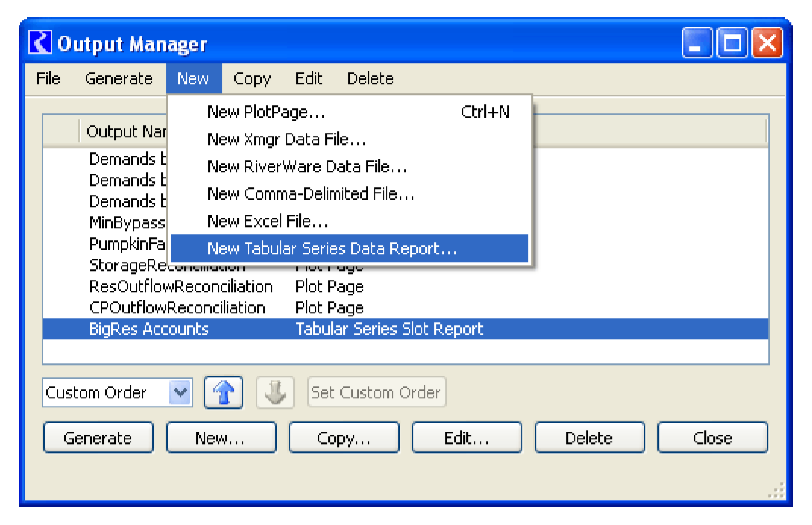Open the Edit menu in menu bar
812x525 pixels.
[x=309, y=79]
